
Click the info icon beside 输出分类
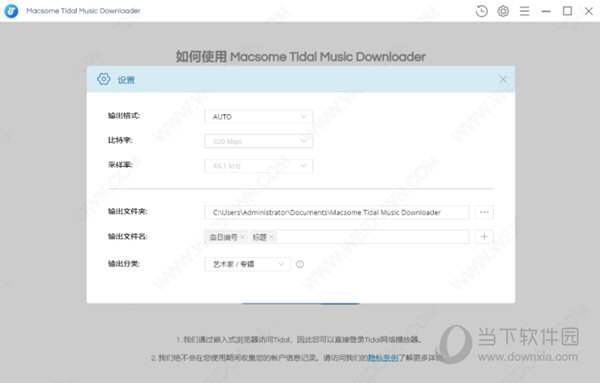pos(300,264)
